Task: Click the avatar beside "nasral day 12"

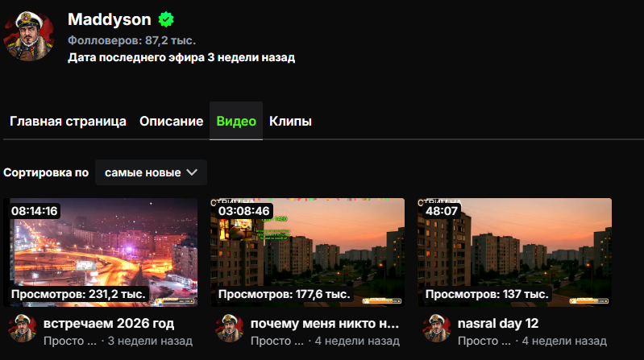Action: [x=437, y=328]
